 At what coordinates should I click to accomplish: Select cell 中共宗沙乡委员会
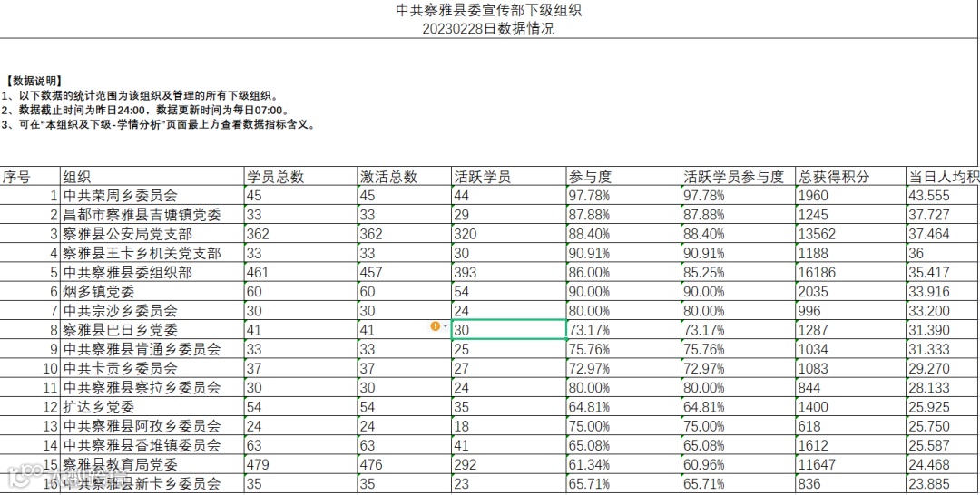tap(152, 311)
